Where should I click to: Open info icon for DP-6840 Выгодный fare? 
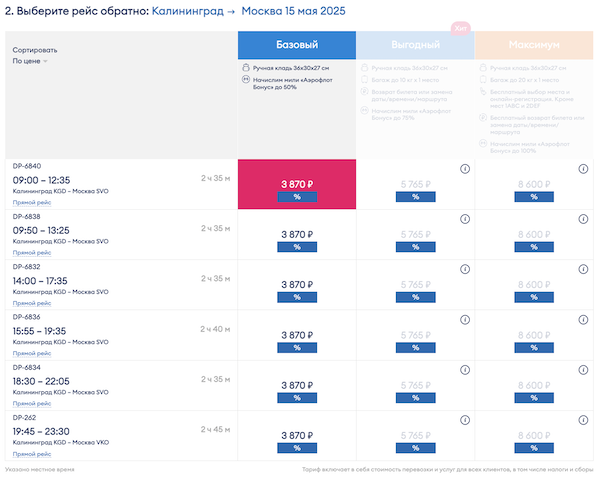point(465,168)
